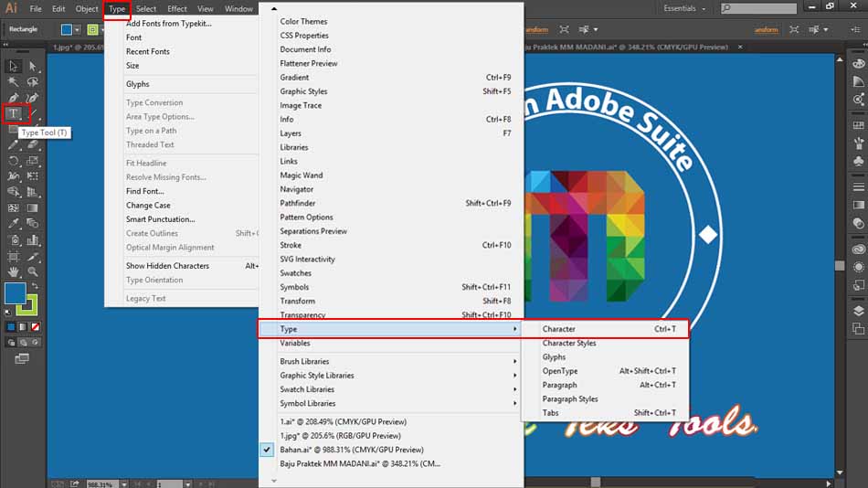Open the Swatches panel grid icon
The image size is (868, 488).
coord(859,125)
